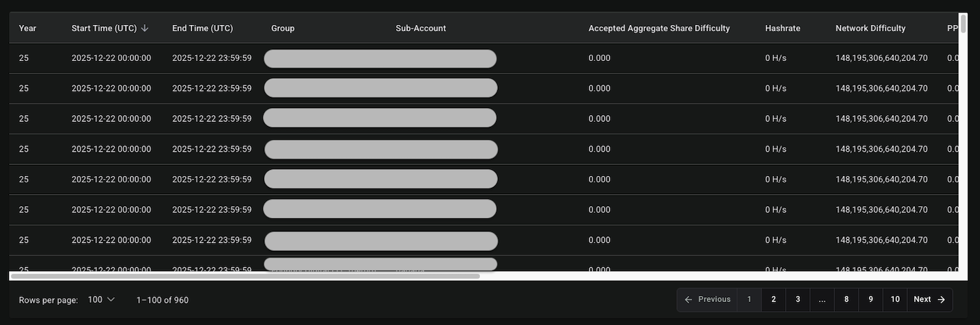The image size is (980, 325).
Task: Click the horizontal scrollbar thumb
Action: point(244,276)
